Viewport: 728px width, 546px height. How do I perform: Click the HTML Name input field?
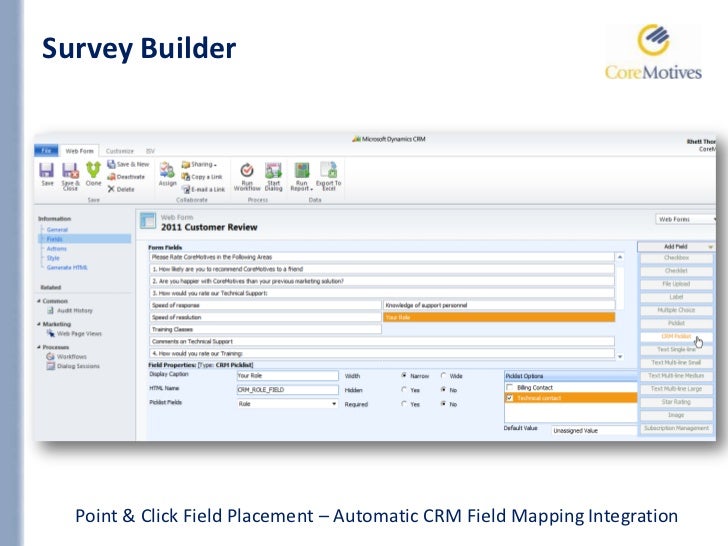[287, 390]
